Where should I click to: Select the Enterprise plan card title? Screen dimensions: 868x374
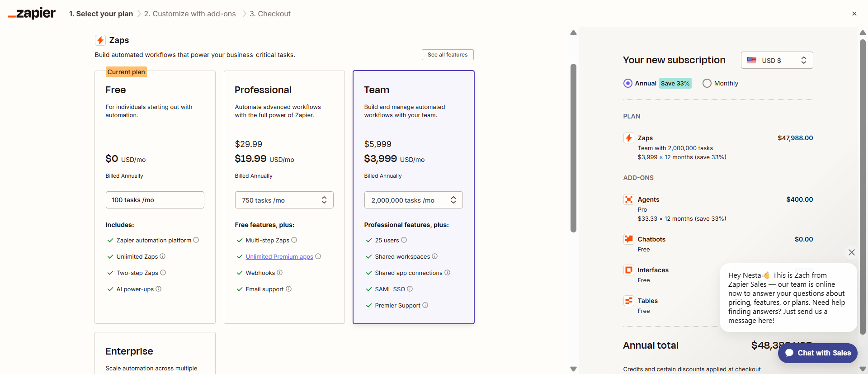point(129,351)
